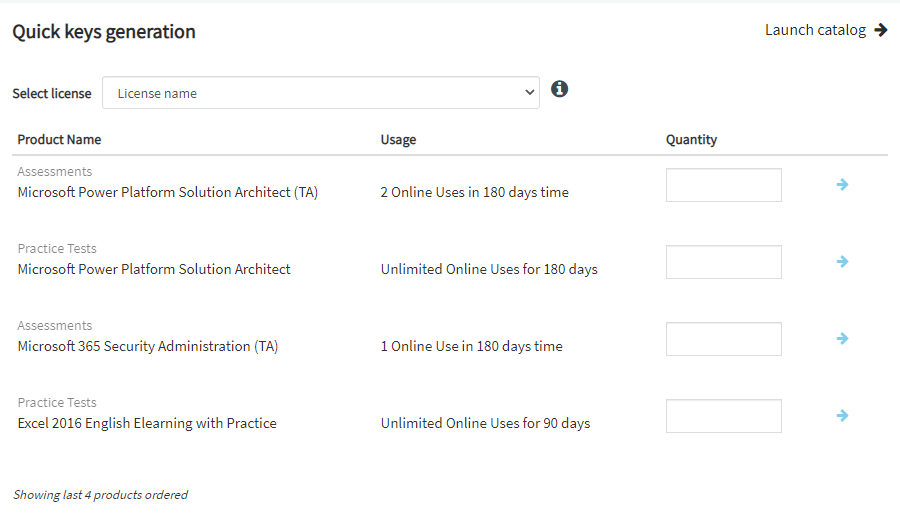This screenshot has width=900, height=531.
Task: Click the Quantity column header
Action: pos(691,140)
